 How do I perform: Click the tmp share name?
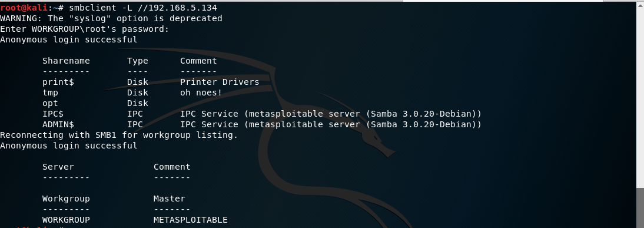[50, 93]
